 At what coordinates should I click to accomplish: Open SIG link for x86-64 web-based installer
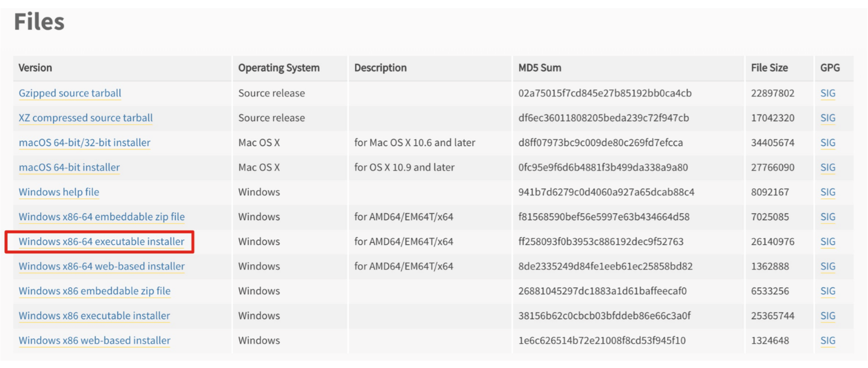coord(828,266)
